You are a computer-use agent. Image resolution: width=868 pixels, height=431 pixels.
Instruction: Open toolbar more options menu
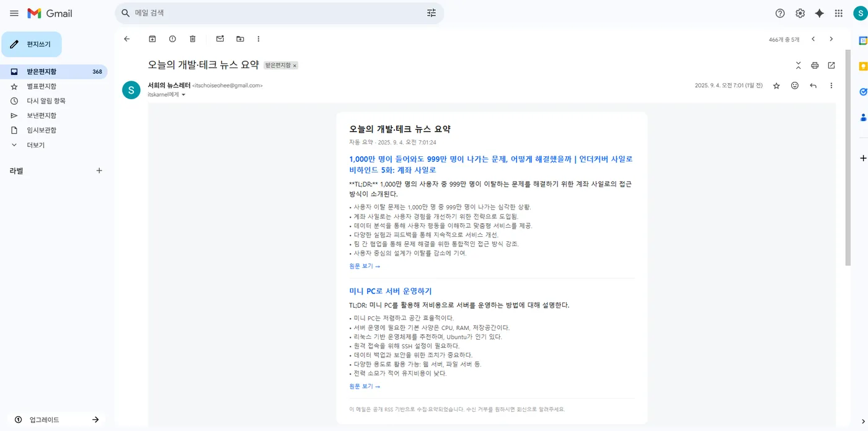(x=259, y=38)
